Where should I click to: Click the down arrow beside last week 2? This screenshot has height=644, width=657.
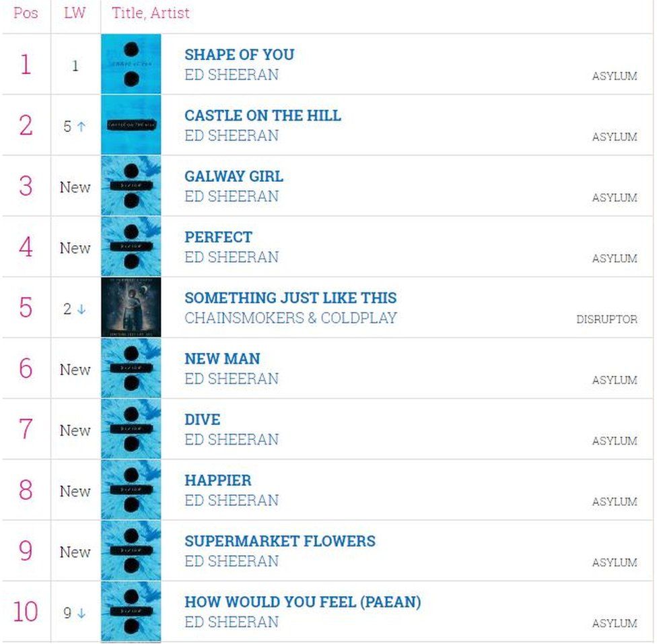(x=81, y=309)
